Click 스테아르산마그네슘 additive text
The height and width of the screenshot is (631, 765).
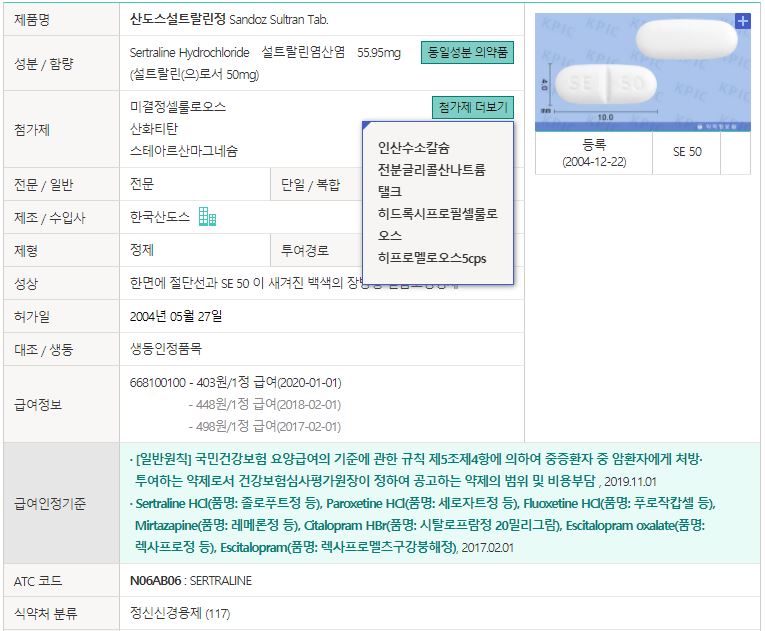point(183,151)
